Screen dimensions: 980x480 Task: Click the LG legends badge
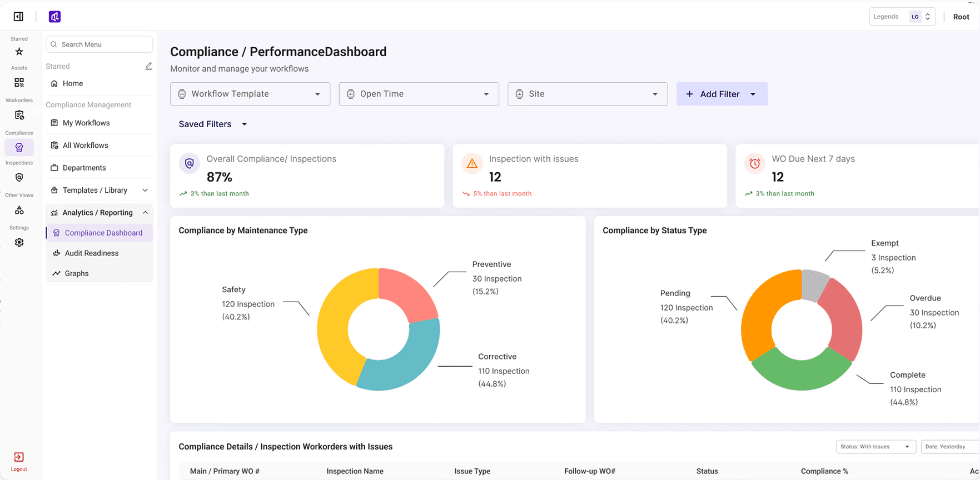pyautogui.click(x=915, y=17)
